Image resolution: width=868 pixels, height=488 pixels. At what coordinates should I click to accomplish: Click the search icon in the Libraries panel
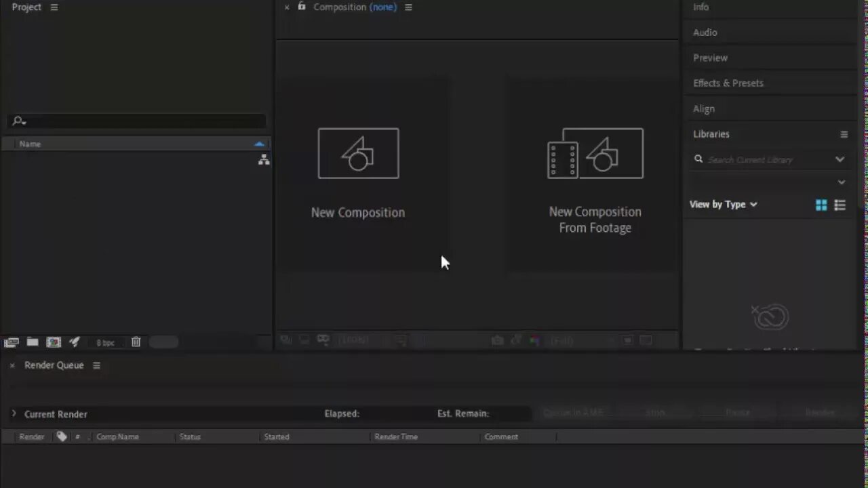click(698, 159)
